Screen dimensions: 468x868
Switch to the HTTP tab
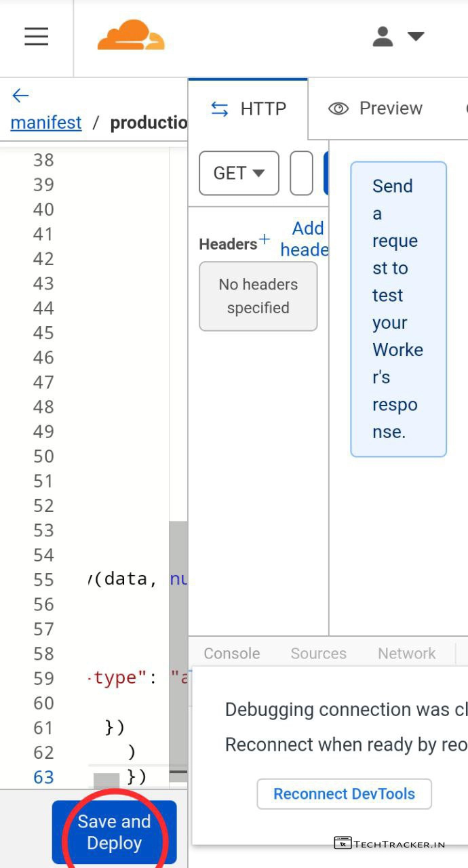click(248, 109)
